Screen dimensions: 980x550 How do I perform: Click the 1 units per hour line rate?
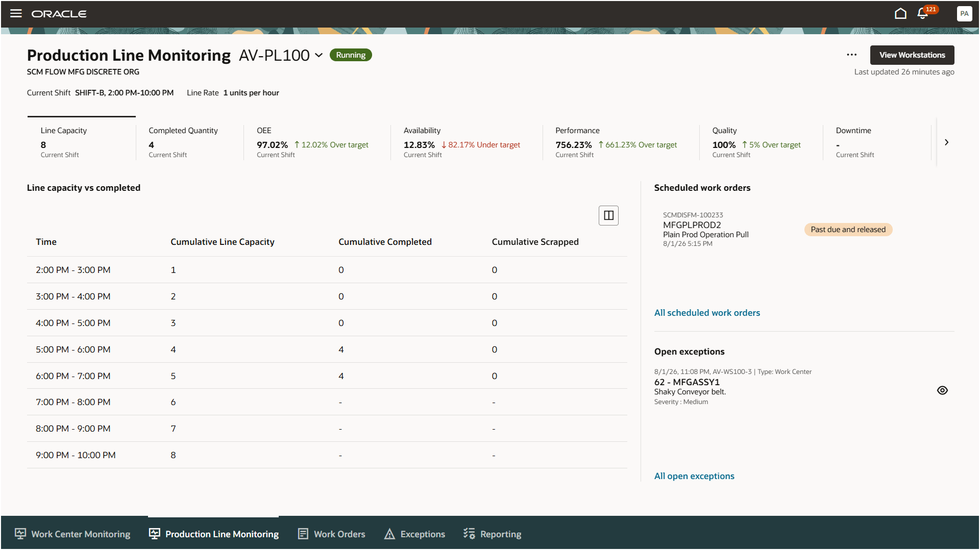(x=251, y=93)
